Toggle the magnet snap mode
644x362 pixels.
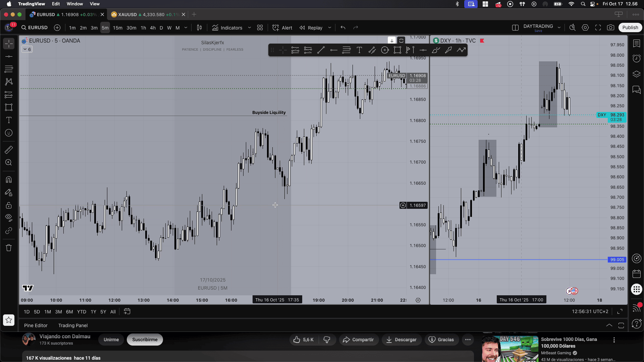(9, 180)
